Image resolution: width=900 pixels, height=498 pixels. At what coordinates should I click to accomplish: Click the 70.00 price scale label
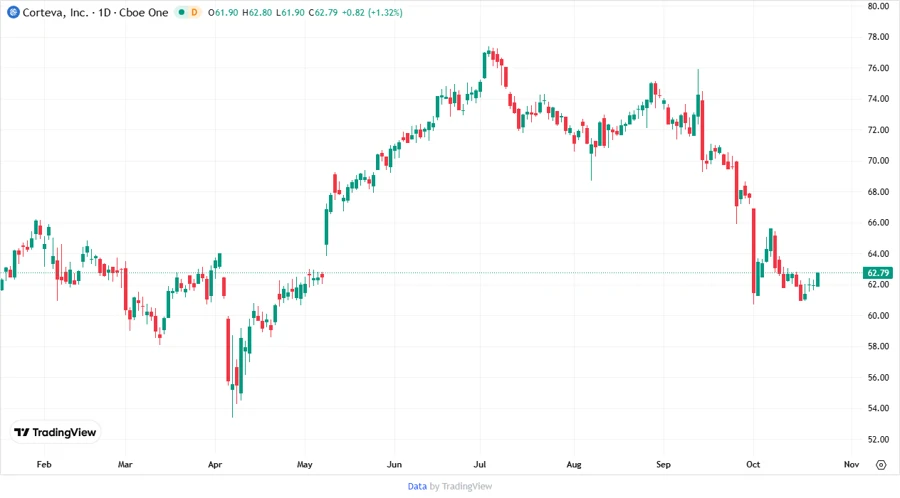coord(878,161)
